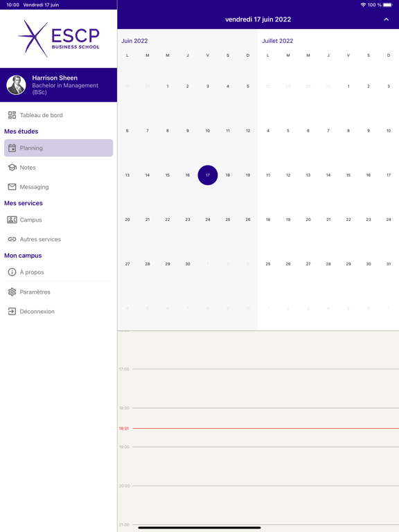Open the Tableau de bord dashboard icon
This screenshot has width=399, height=532.
[12, 115]
